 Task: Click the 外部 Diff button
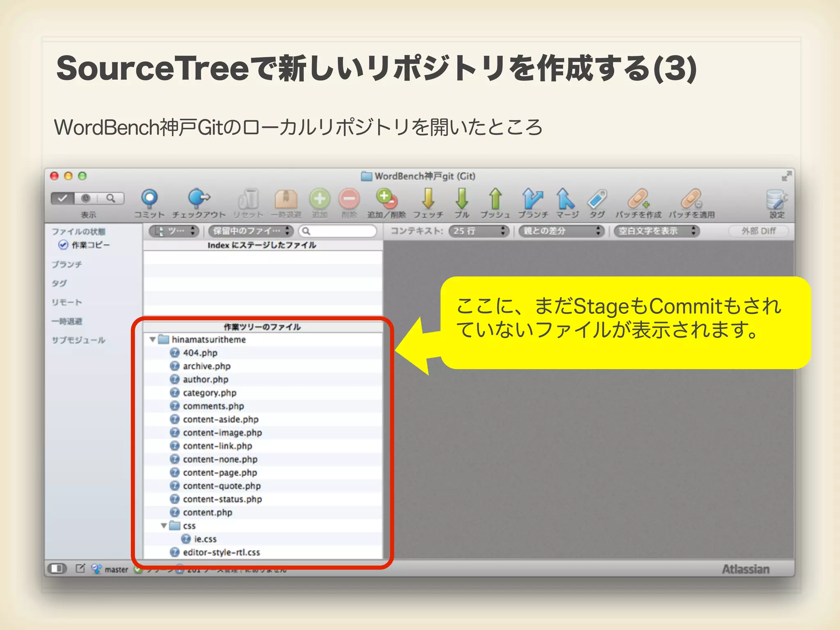click(x=758, y=231)
